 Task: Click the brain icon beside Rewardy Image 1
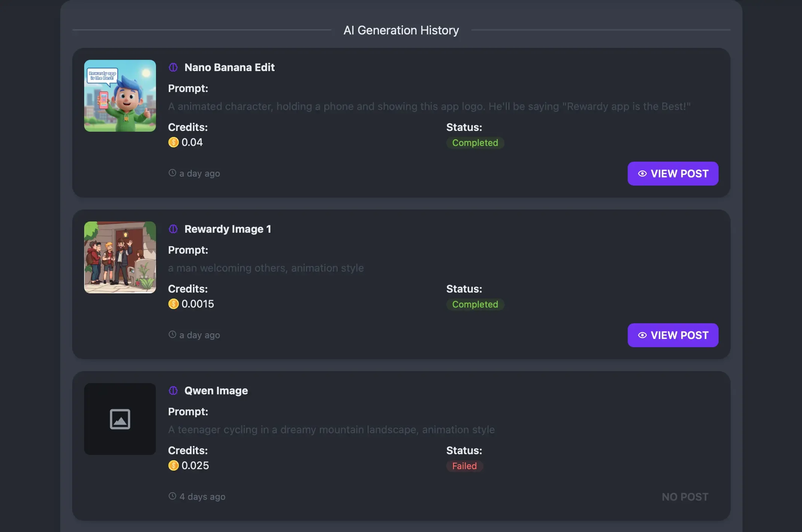coord(173,229)
